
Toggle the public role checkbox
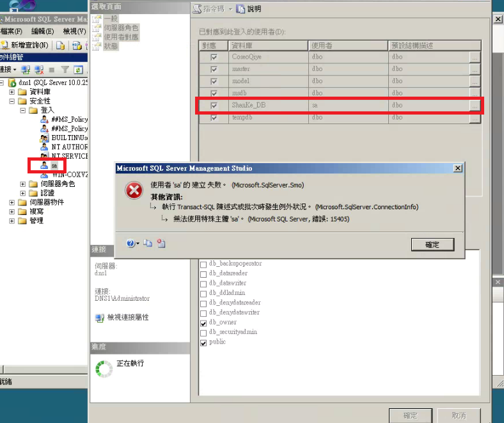pyautogui.click(x=203, y=343)
